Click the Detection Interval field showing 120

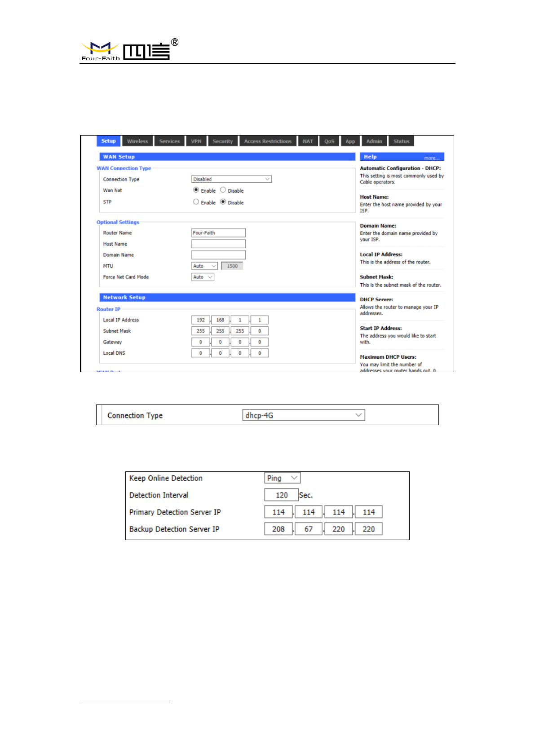click(x=282, y=495)
